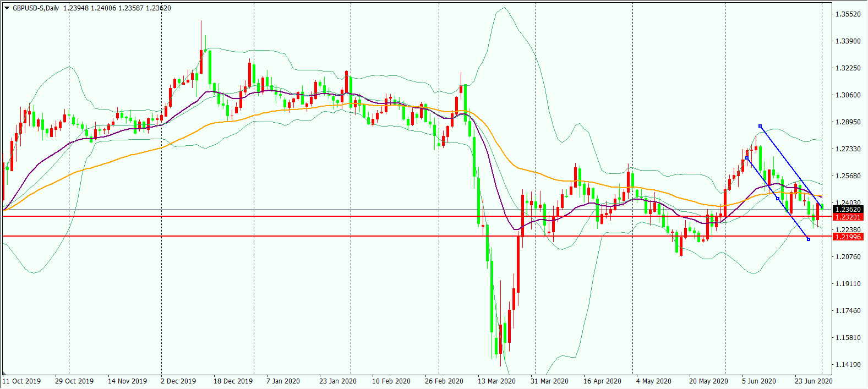Select the lowest anchor point of blue channel
Viewport: 868px width, 389px height.
[x=808, y=239]
